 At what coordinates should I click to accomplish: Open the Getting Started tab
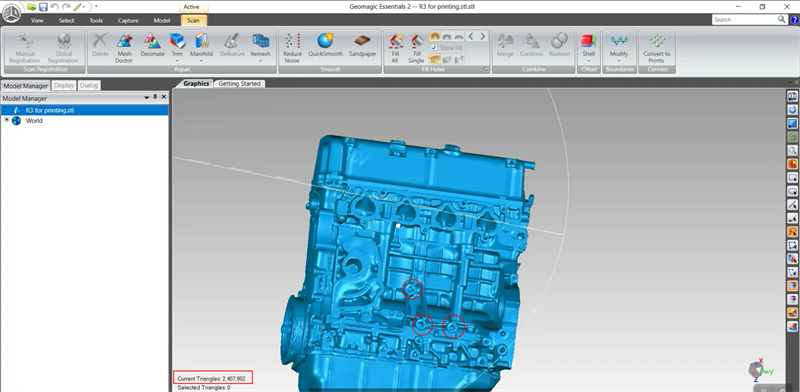pyautogui.click(x=239, y=84)
